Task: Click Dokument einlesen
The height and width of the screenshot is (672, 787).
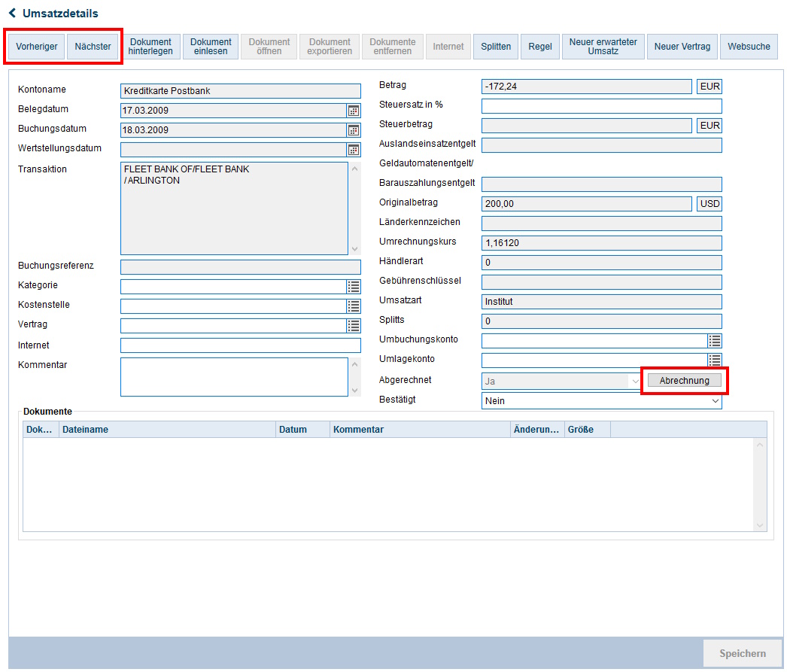Action: pos(211,47)
